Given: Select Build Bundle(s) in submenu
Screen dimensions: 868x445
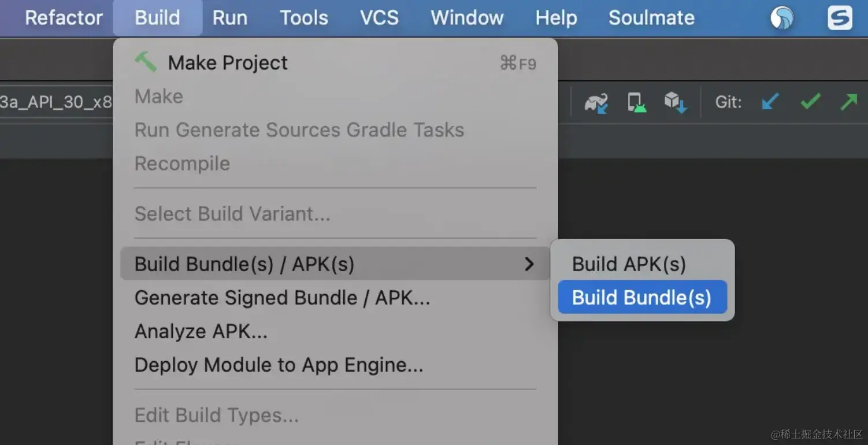Looking at the screenshot, I should coord(642,297).
